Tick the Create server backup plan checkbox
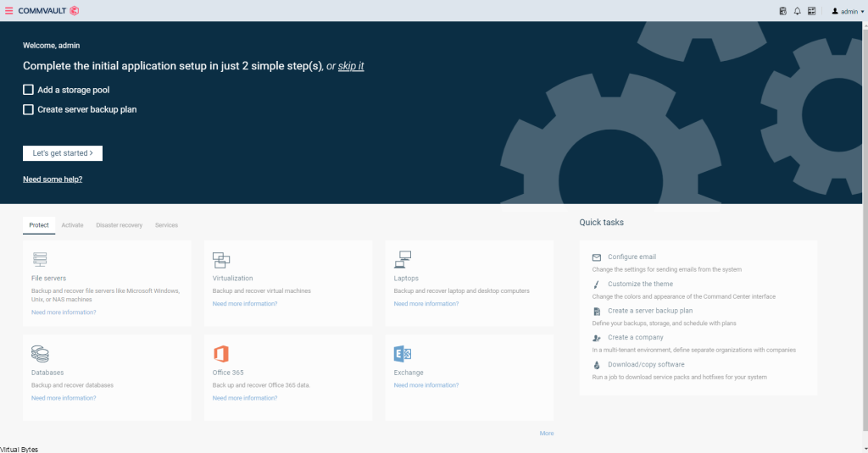The height and width of the screenshot is (453, 868). [x=28, y=109]
